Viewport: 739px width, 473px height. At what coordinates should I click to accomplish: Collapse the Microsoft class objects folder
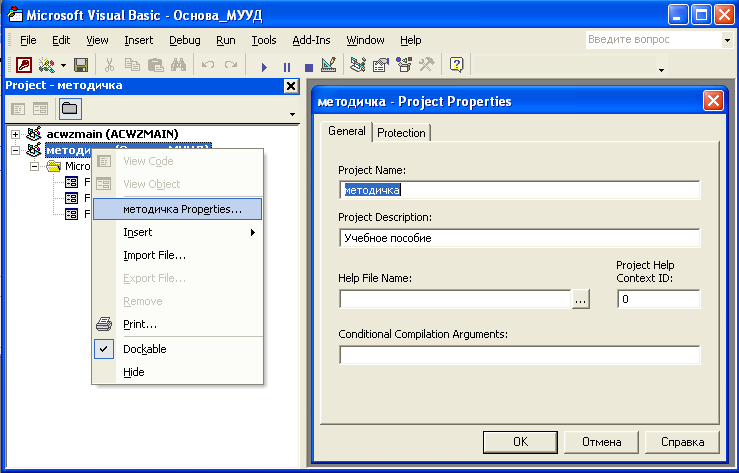click(x=34, y=167)
